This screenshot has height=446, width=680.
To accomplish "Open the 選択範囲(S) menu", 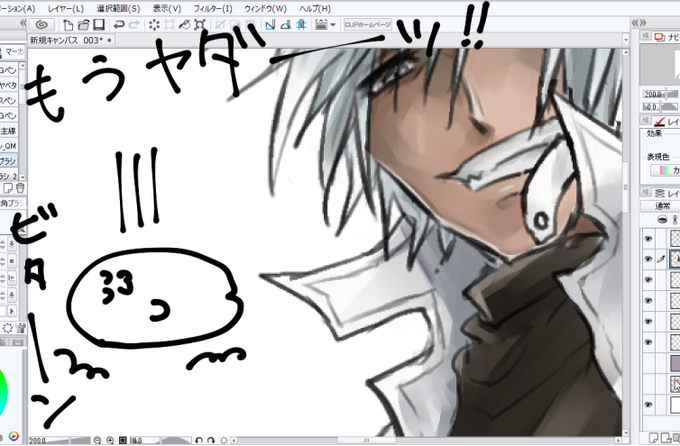I will [x=118, y=8].
